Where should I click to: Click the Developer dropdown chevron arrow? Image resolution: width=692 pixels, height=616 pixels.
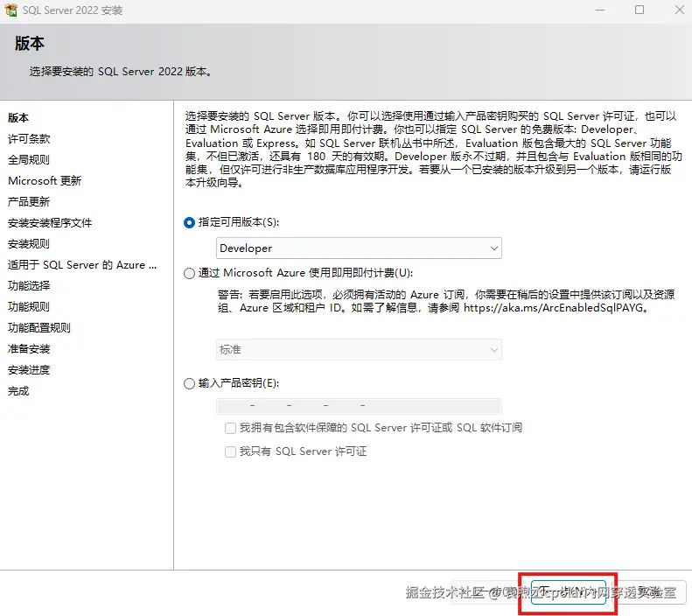(493, 248)
